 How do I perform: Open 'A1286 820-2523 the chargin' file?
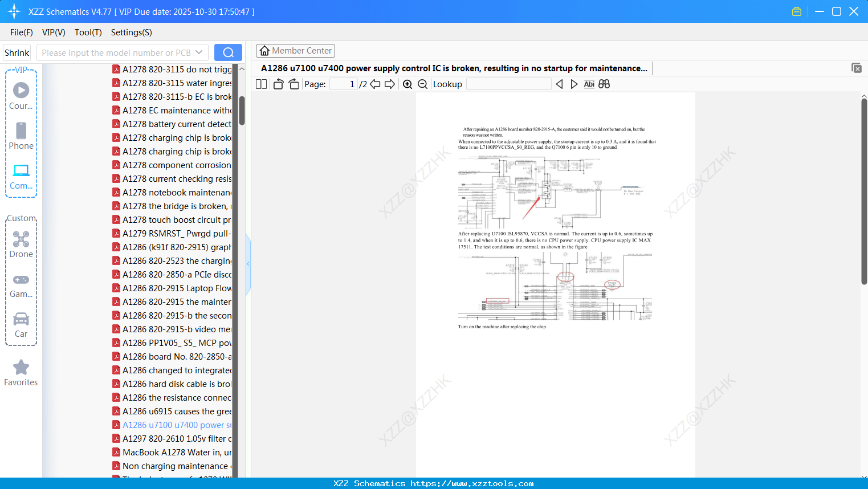tap(172, 260)
